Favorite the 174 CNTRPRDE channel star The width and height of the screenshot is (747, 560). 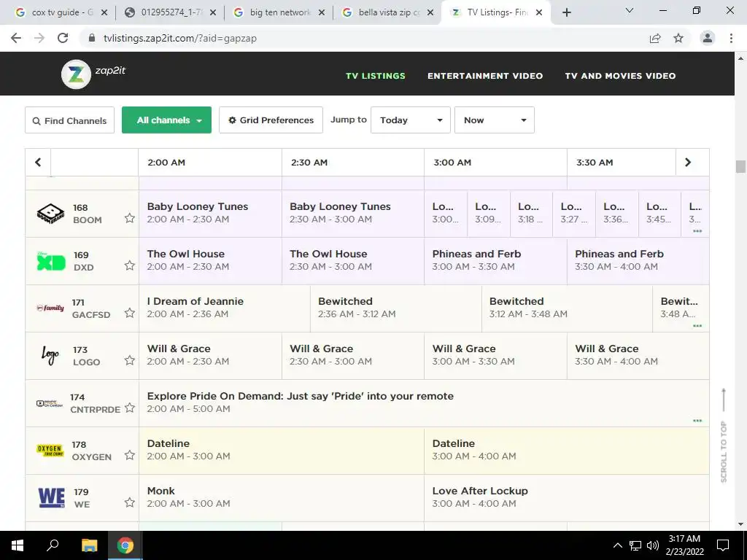coord(130,408)
